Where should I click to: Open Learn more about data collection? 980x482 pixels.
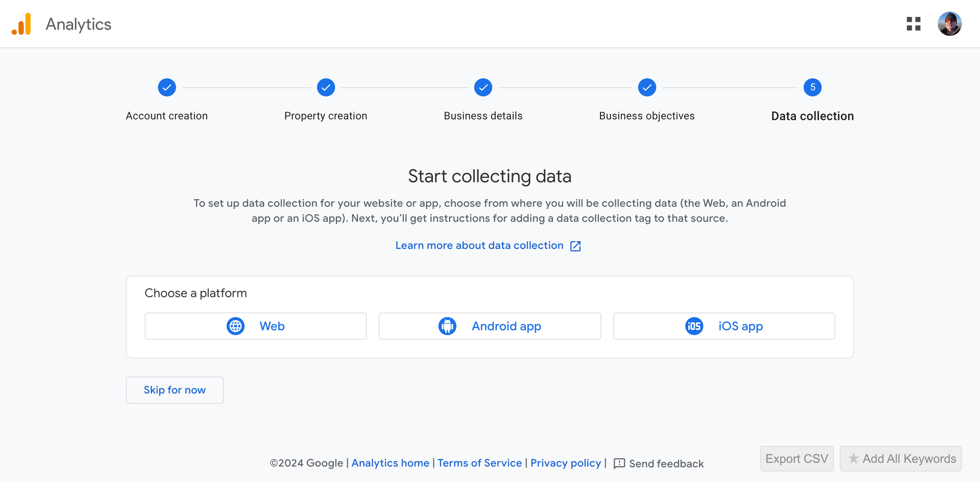click(x=479, y=246)
